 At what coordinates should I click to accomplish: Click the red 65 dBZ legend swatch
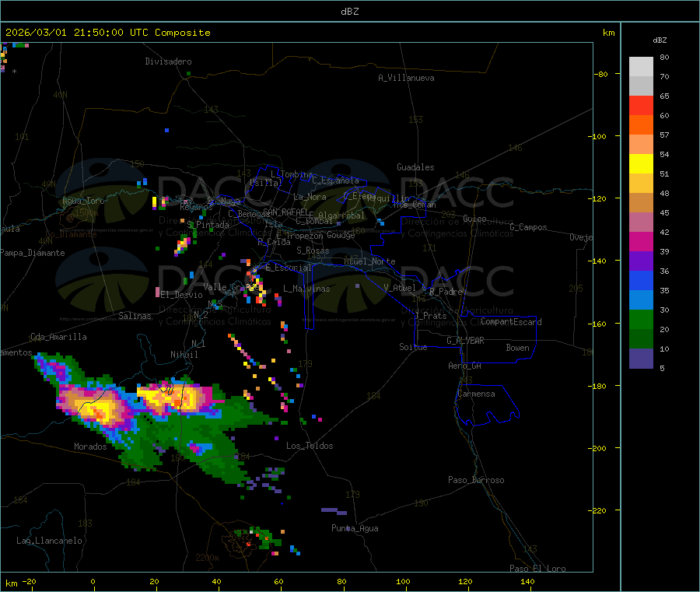(641, 106)
